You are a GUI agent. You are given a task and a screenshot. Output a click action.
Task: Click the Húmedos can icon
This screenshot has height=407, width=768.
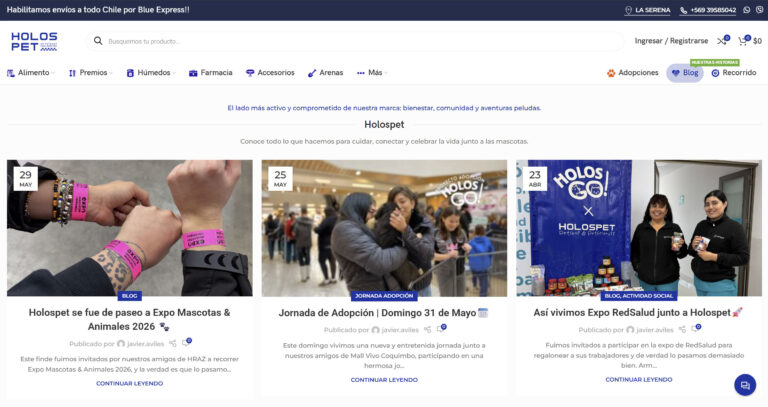pyautogui.click(x=130, y=73)
